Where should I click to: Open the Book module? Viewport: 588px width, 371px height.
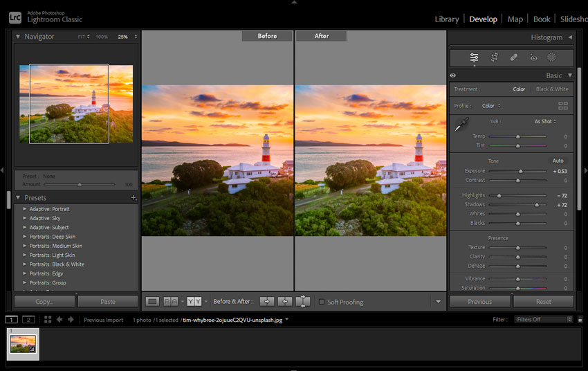[x=542, y=19]
